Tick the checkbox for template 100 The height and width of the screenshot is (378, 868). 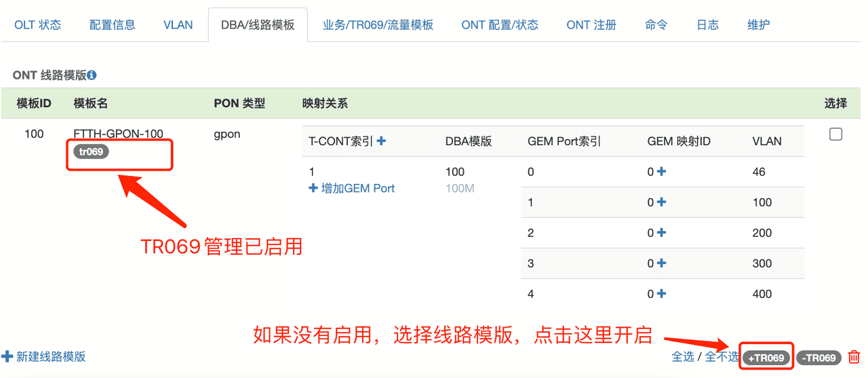tap(835, 134)
